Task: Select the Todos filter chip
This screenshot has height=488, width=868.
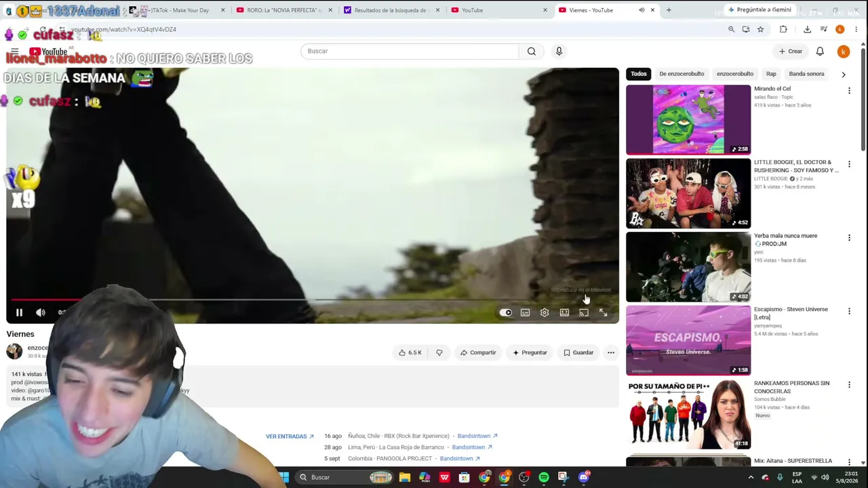Action: point(639,74)
